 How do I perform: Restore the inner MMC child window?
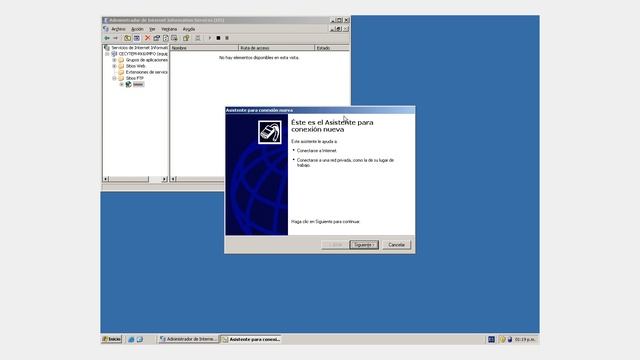click(x=339, y=29)
